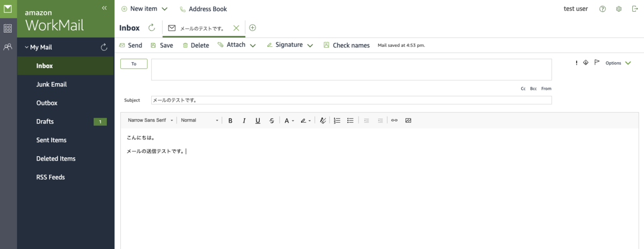Screen dimensions: 644x249
Task: Set high importance with exclamation icon
Action: 576,63
